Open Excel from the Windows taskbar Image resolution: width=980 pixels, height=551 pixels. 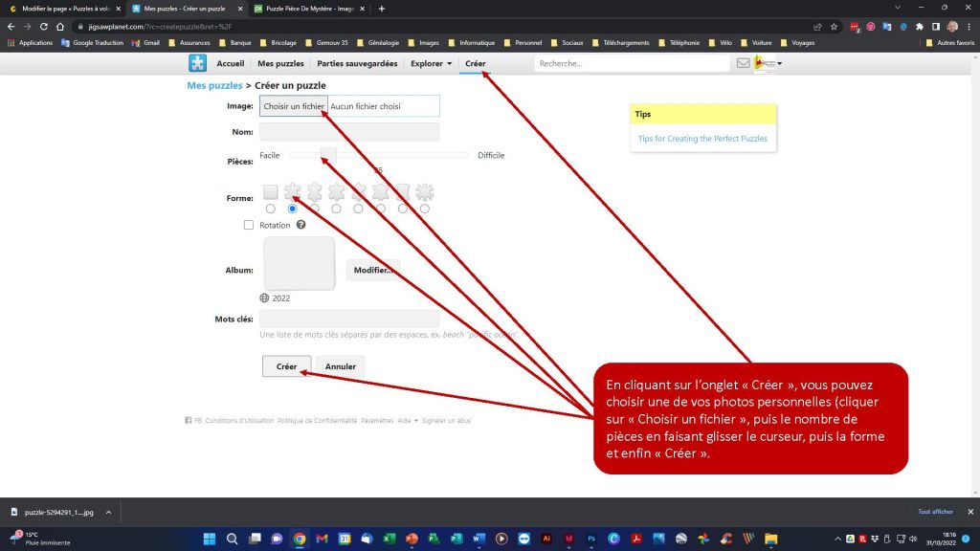(x=390, y=539)
